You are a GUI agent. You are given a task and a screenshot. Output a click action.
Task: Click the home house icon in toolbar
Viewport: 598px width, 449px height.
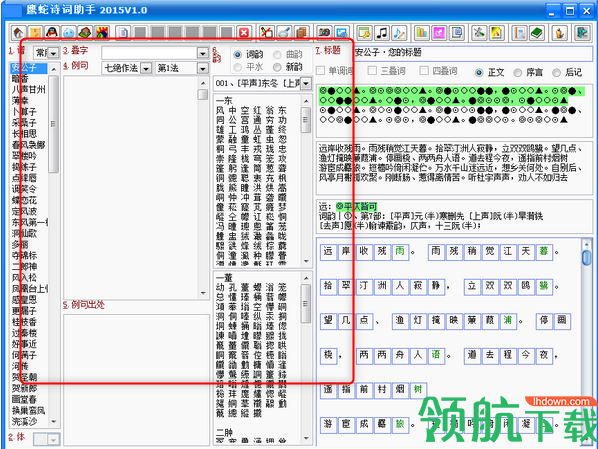click(x=18, y=32)
